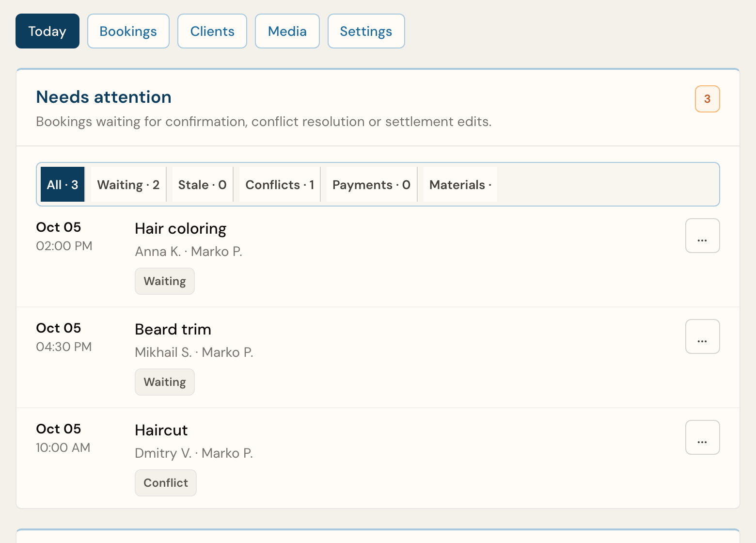Click Mikhail S. · Marko P. text
The width and height of the screenshot is (756, 543).
194,352
